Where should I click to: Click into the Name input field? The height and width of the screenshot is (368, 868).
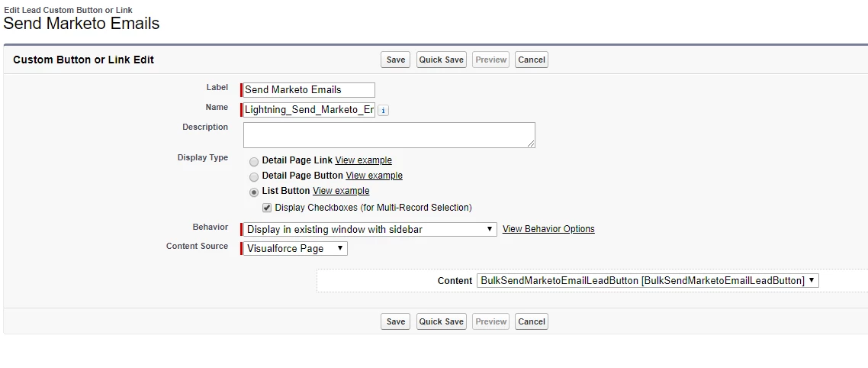[x=309, y=110]
